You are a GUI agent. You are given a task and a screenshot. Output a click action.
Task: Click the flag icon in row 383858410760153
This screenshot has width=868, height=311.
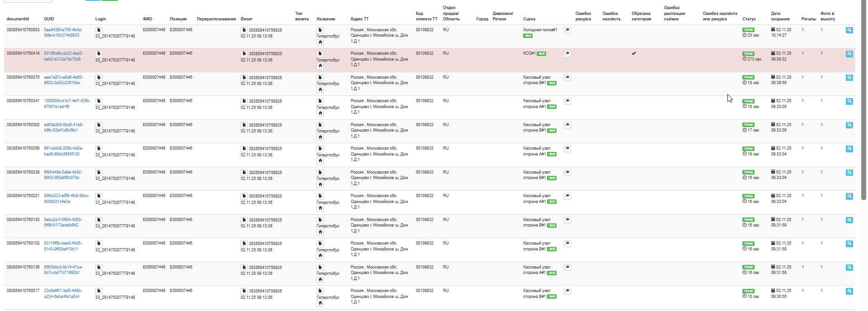(x=567, y=220)
